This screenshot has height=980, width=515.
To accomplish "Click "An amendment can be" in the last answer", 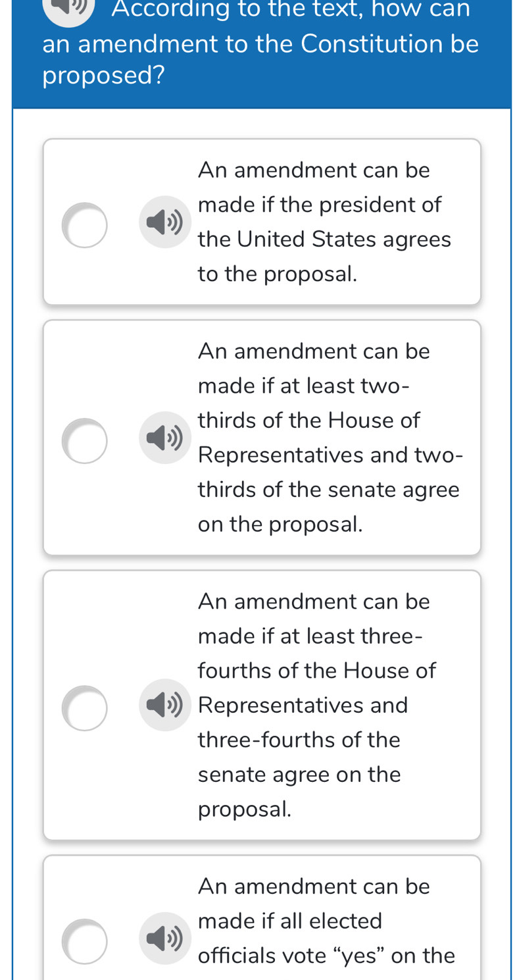I will [x=314, y=887].
